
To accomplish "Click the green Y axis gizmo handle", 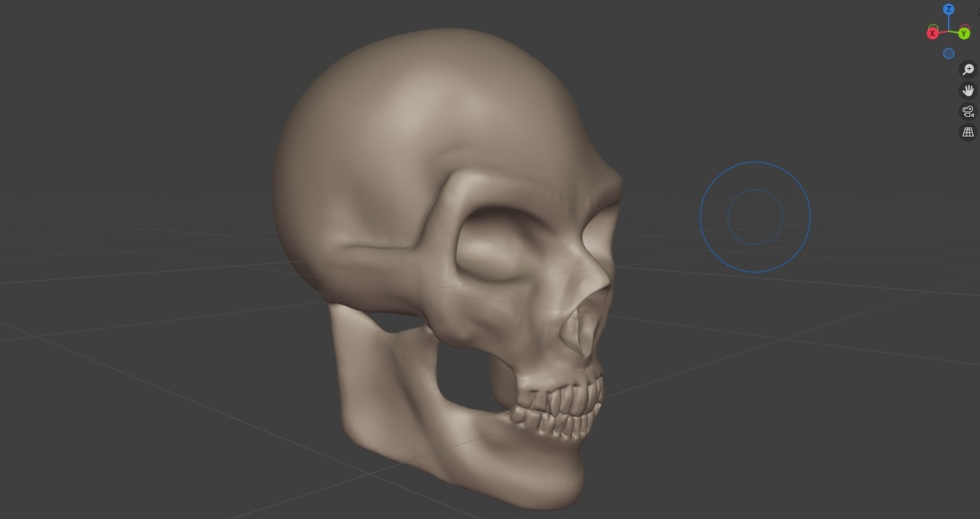I will coord(964,33).
